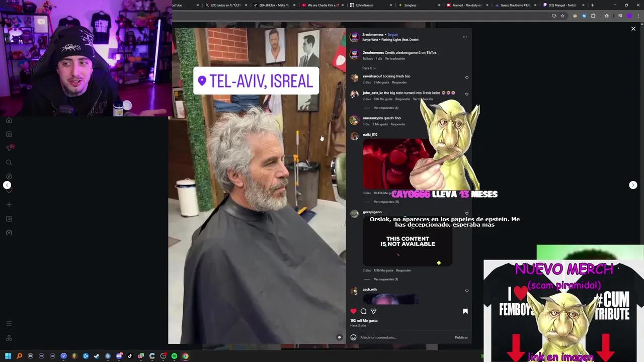Expand 'Ver respuestas (4)' under john_eats_kc
This screenshot has width=644, height=362.
(386, 108)
